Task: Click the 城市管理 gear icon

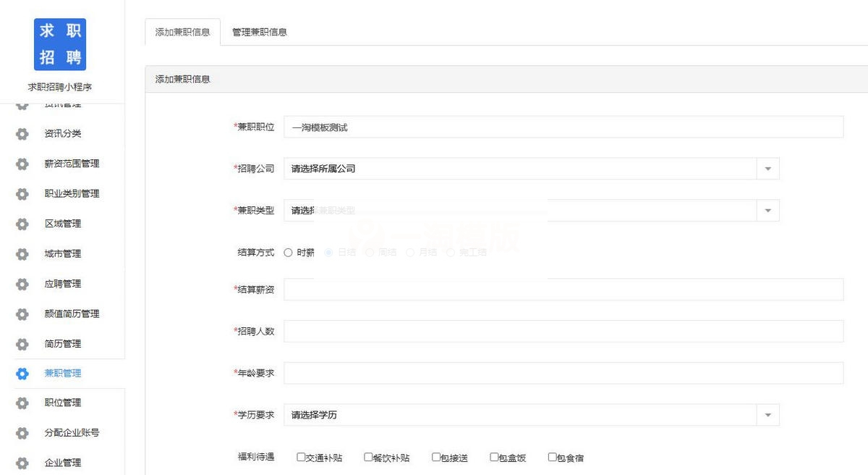Action: pyautogui.click(x=21, y=253)
